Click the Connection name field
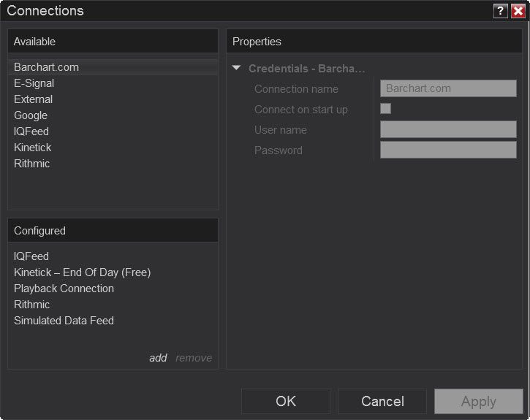The width and height of the screenshot is (530, 420). [x=448, y=88]
